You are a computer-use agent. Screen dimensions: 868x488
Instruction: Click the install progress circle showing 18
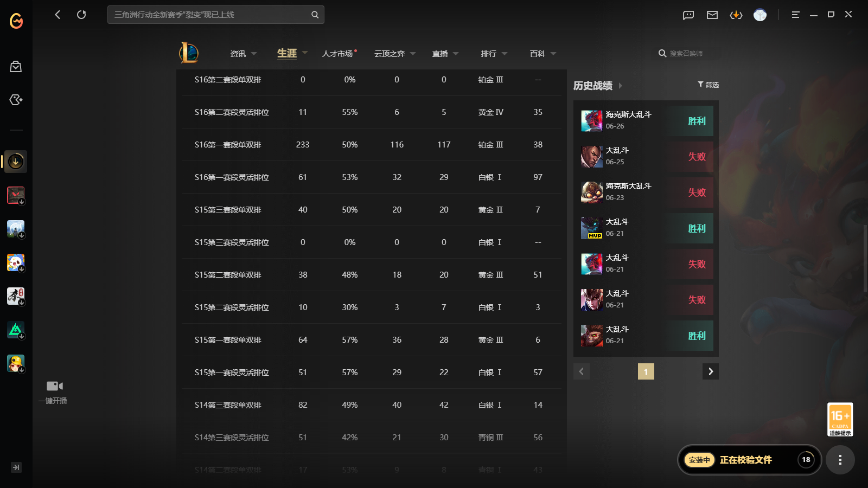pyautogui.click(x=806, y=460)
